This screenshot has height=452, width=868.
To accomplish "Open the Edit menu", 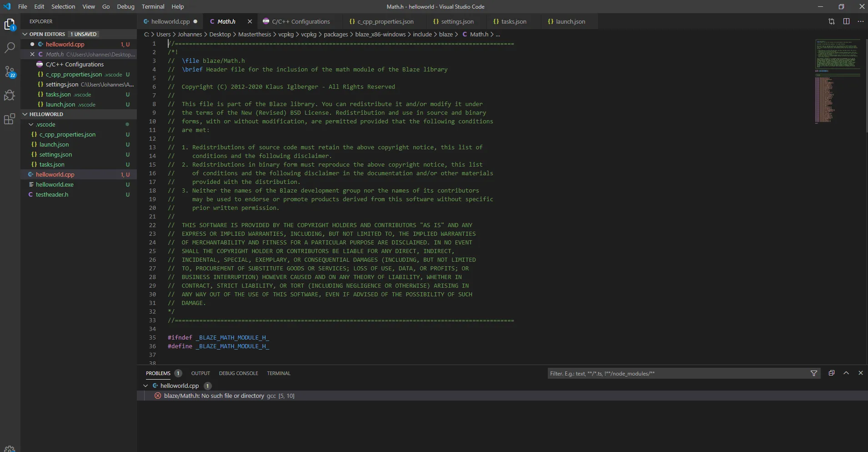I will pyautogui.click(x=40, y=6).
